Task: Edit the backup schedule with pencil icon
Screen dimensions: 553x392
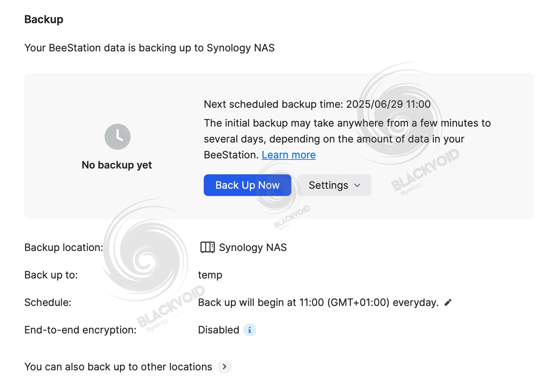Action: [x=448, y=302]
